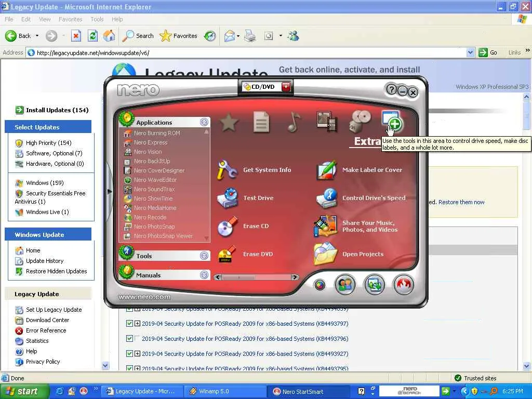The width and height of the screenshot is (532, 399).
Task: Toggle checkbox for update KB4493927
Action: pyautogui.click(x=129, y=353)
